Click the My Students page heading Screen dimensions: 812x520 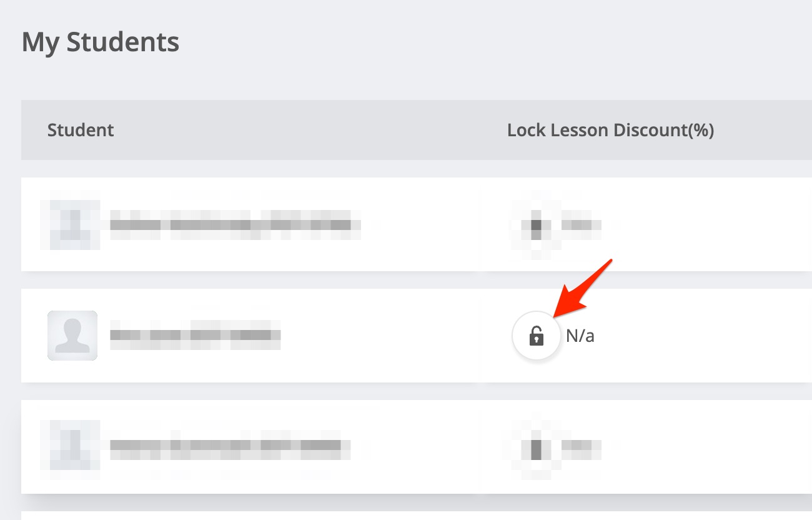coord(101,42)
